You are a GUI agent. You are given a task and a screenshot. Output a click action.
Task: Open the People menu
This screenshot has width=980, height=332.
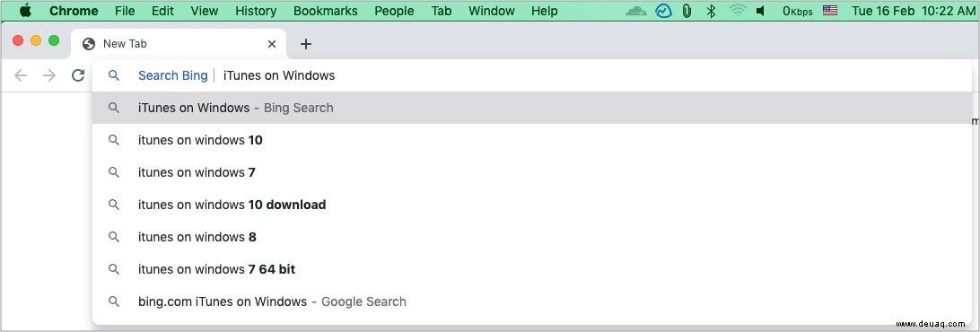pyautogui.click(x=394, y=11)
